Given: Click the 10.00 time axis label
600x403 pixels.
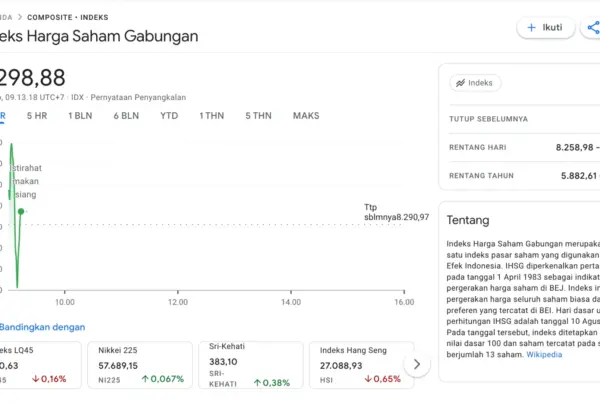Looking at the screenshot, I should (65, 302).
